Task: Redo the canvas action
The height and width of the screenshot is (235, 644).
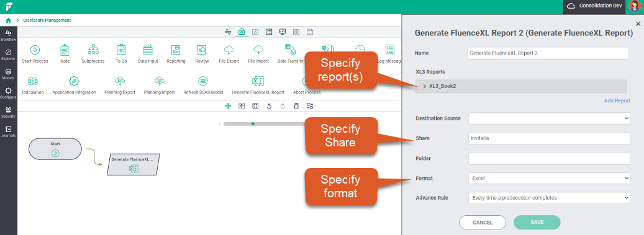Action: (x=283, y=106)
